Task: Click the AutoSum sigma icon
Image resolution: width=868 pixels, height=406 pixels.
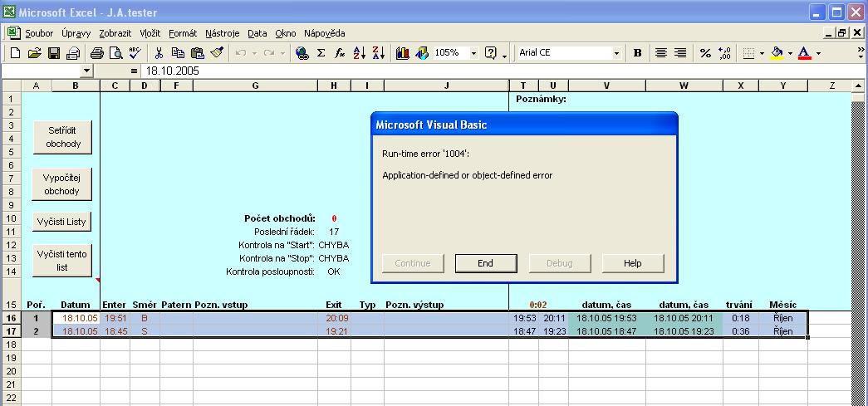Action: point(321,53)
